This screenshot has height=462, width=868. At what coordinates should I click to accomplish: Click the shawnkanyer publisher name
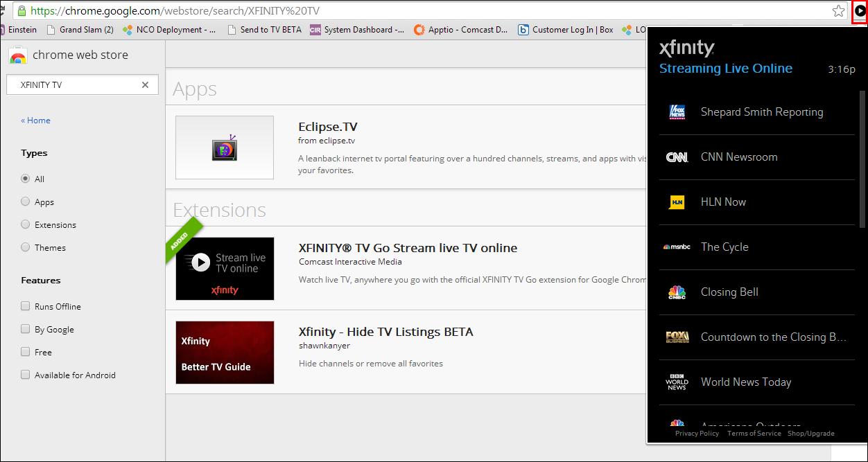tap(324, 346)
